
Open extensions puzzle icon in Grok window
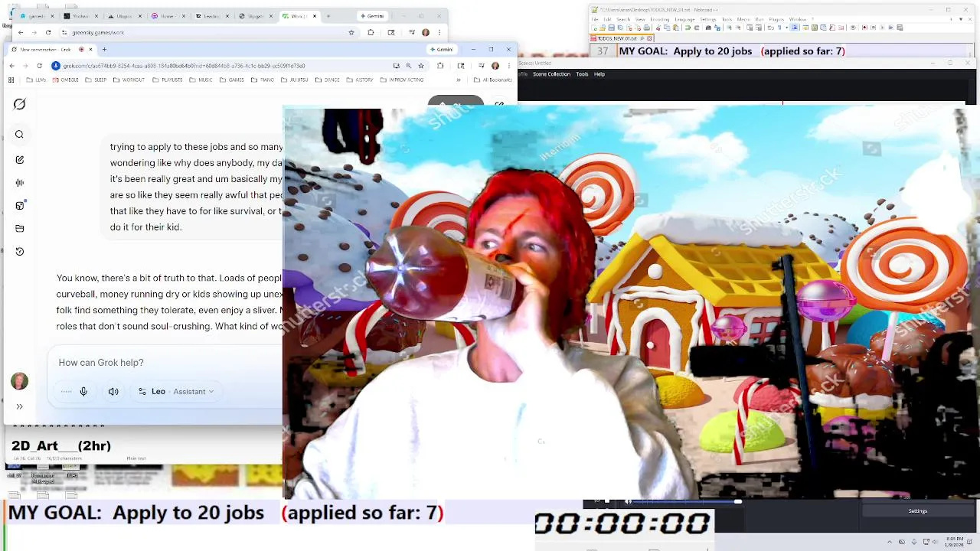pyautogui.click(x=440, y=66)
